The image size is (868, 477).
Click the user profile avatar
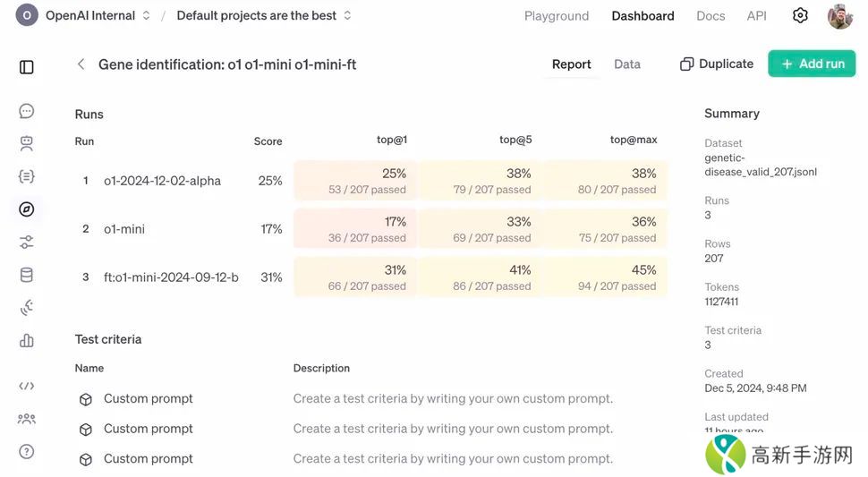pyautogui.click(x=840, y=16)
